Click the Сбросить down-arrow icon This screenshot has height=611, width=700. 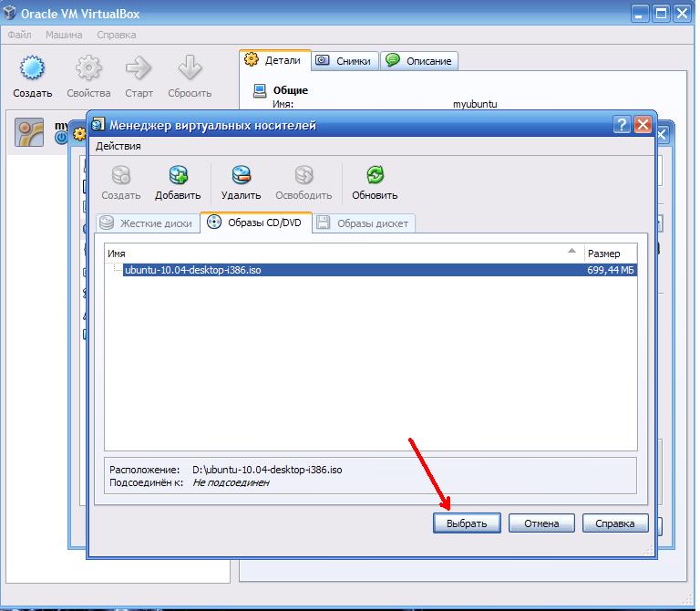click(190, 69)
